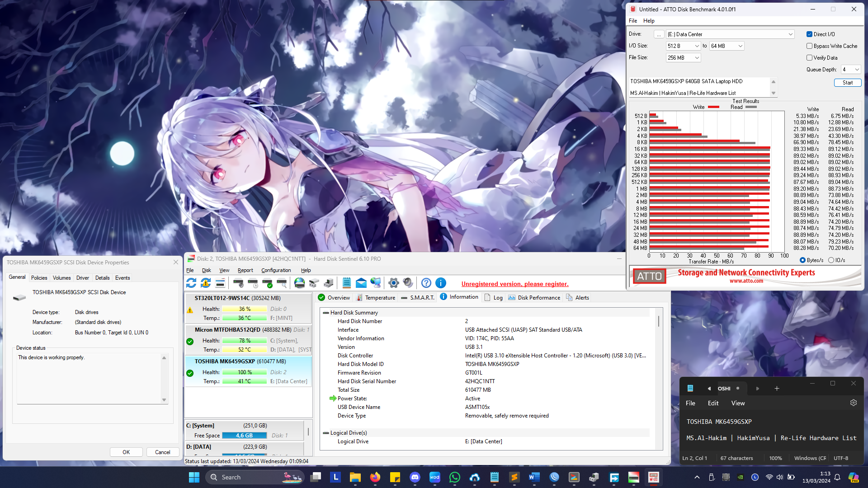Click the C: System free space 4,6 GB bar
868x488 pixels.
click(244, 436)
